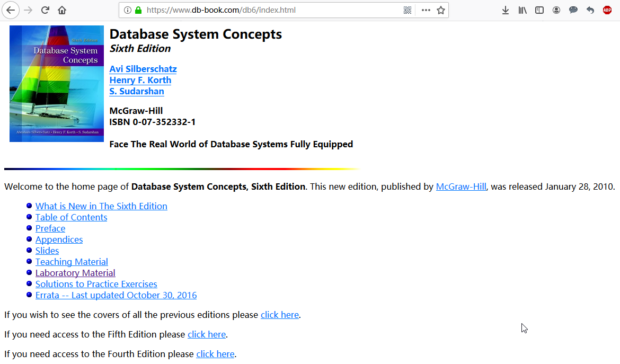Screen dimensions: 620x364
Task: Click the ISBN 0-07-352332-1 text
Action: click(x=152, y=122)
